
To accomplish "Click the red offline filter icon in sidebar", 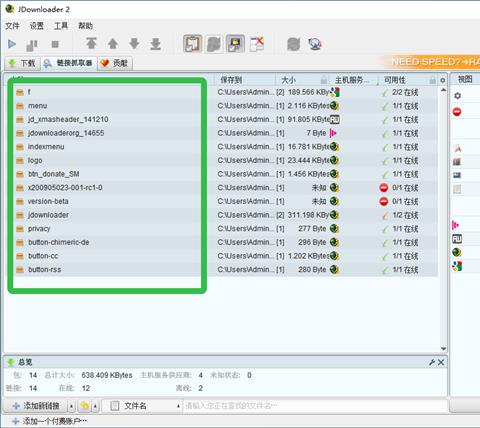I will click(x=457, y=112).
